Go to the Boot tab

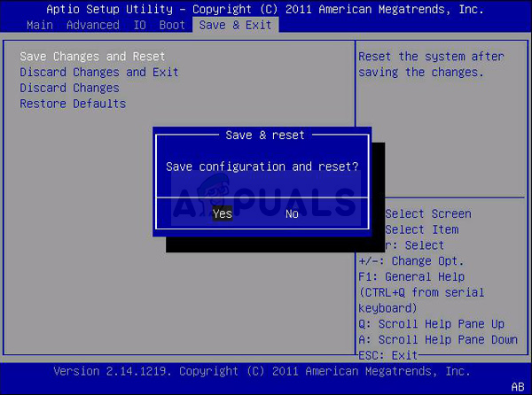(x=172, y=25)
